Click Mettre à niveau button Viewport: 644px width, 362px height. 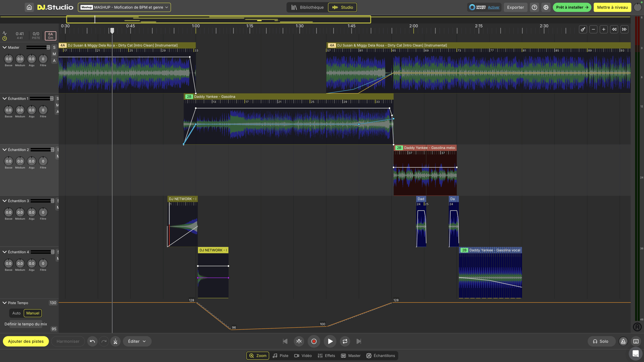point(612,7)
